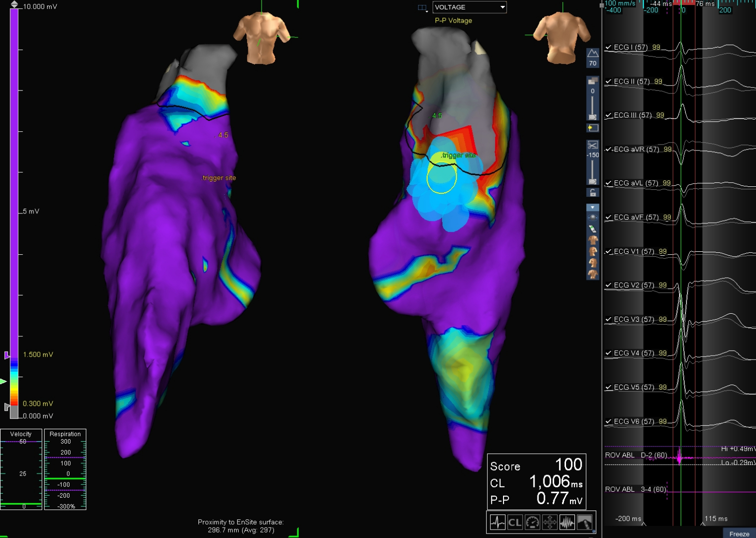Toggle the ECG aVF trace checkbox
756x538 pixels.
608,217
